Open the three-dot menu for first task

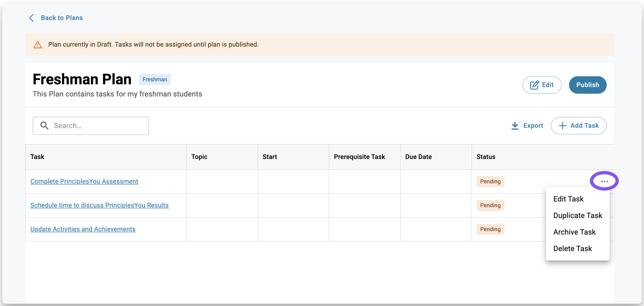point(604,181)
